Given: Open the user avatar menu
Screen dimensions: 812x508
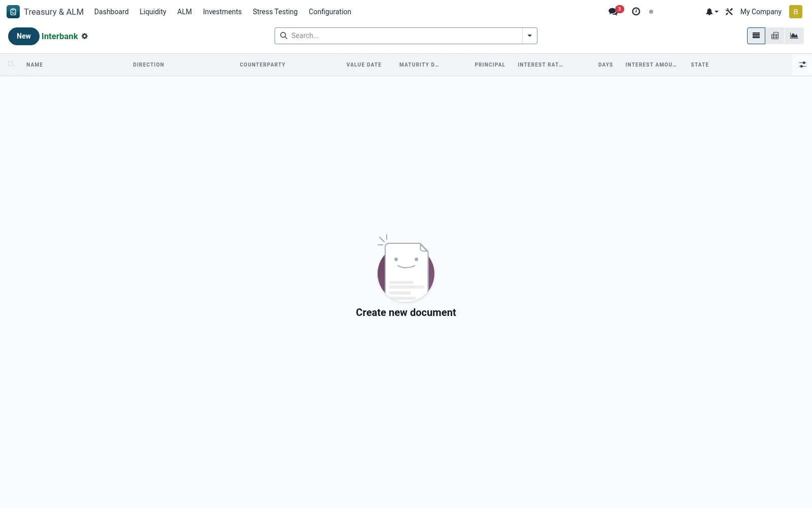Looking at the screenshot, I should pyautogui.click(x=795, y=12).
